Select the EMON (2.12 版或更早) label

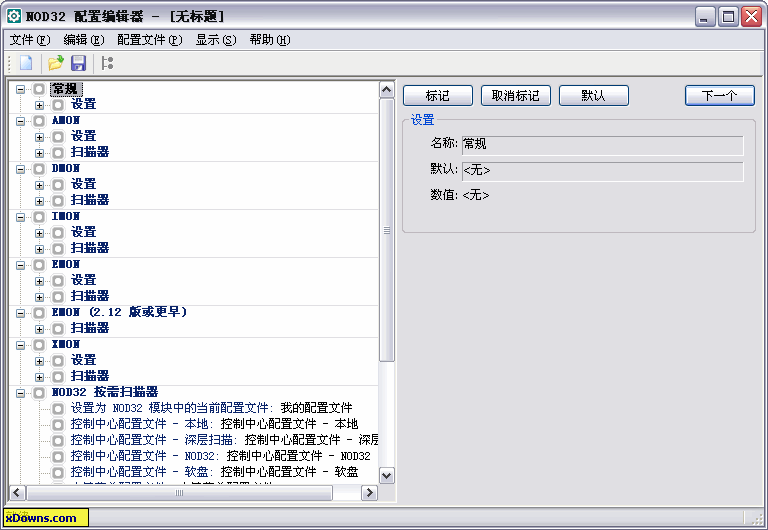point(120,313)
